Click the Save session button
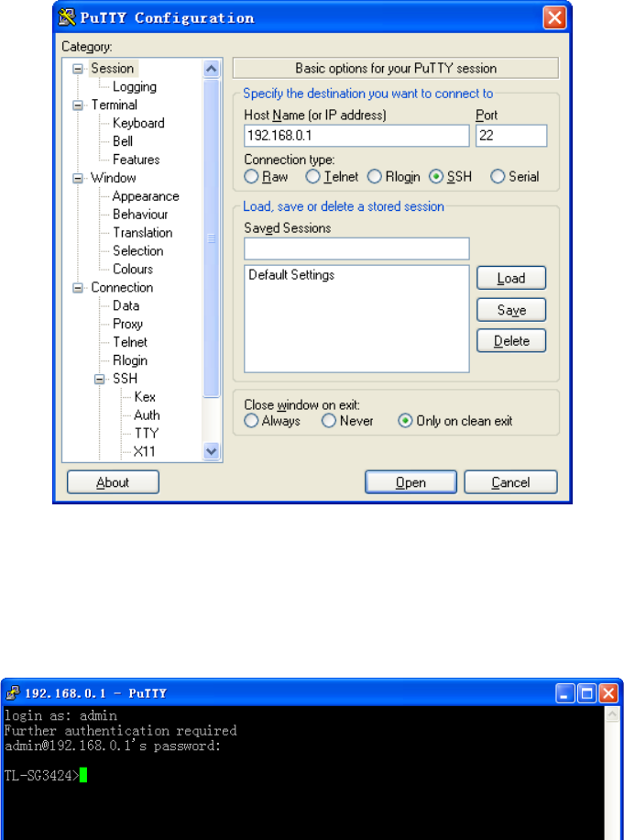The image size is (624, 840). 511,310
